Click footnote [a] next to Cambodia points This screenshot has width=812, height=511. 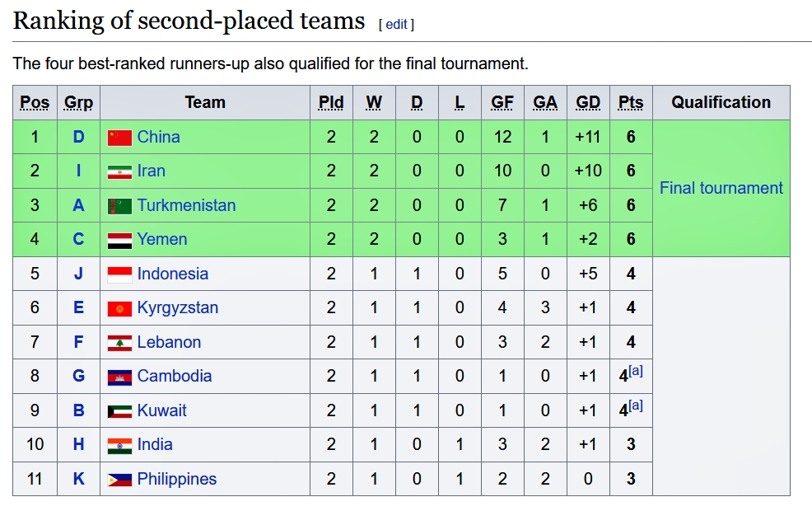click(x=636, y=371)
